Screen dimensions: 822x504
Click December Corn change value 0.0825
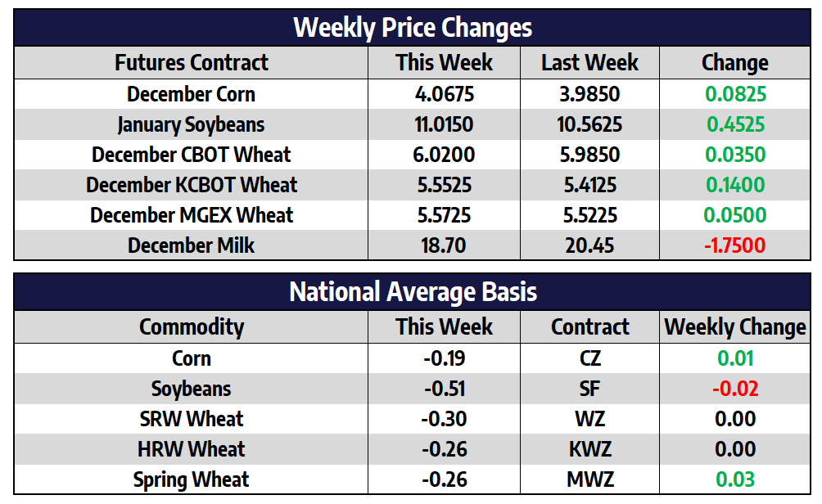tap(734, 94)
